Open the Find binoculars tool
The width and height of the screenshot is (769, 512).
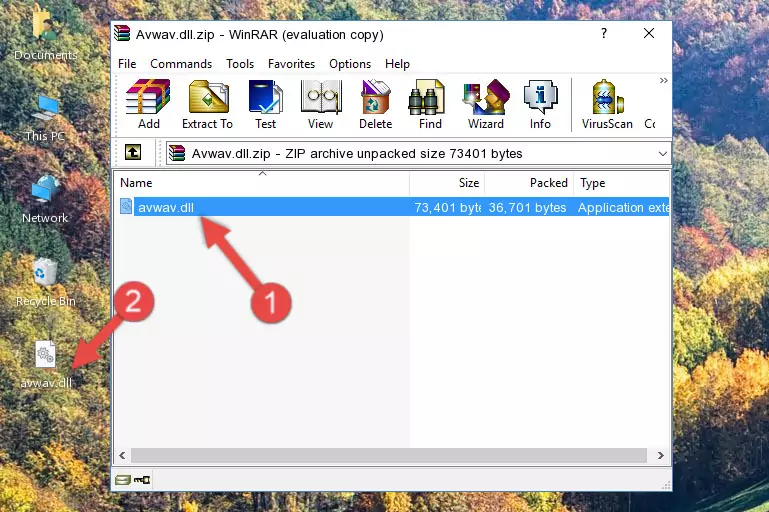(x=430, y=104)
